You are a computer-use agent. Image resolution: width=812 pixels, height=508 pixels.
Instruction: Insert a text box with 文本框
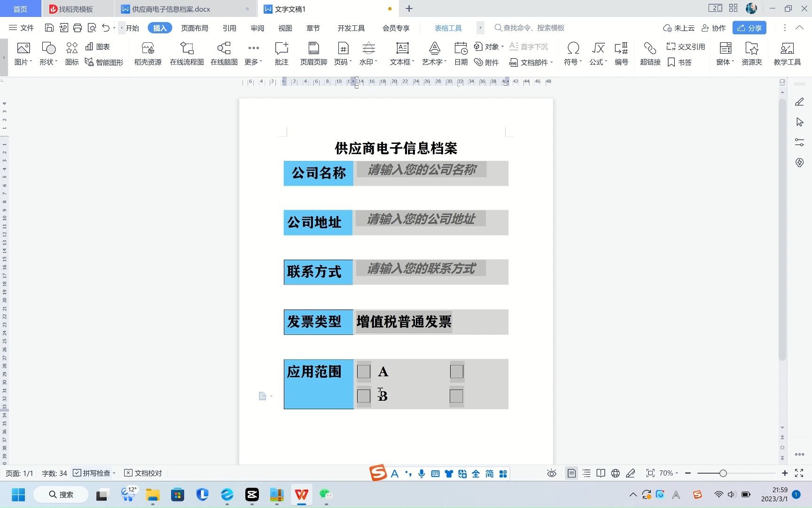401,52
